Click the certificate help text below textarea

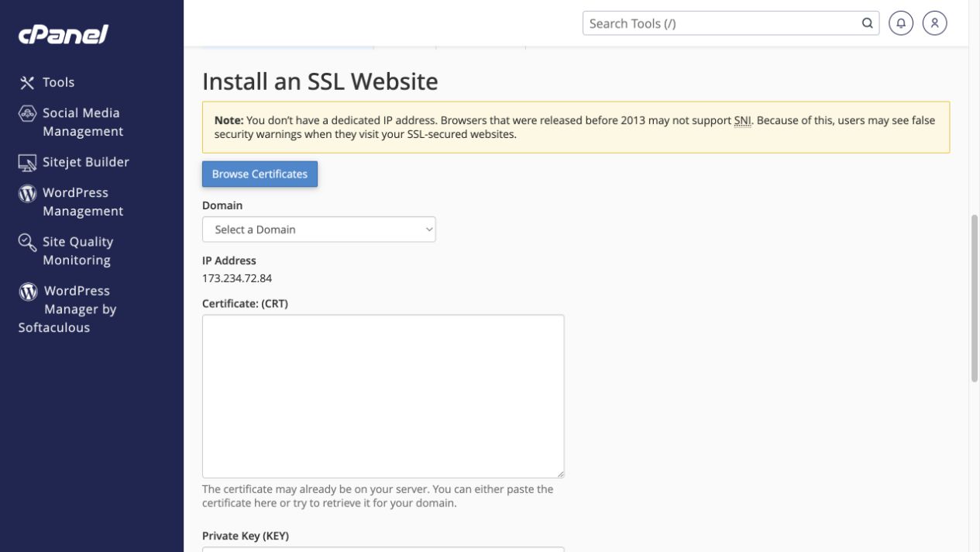[377, 496]
